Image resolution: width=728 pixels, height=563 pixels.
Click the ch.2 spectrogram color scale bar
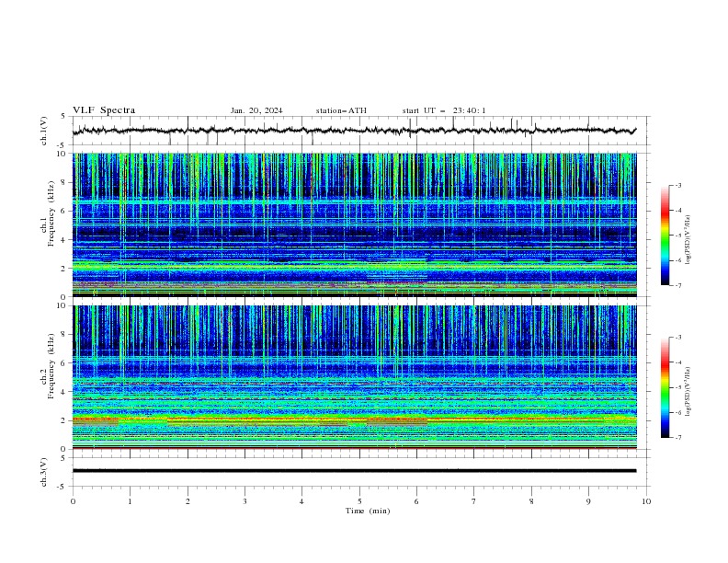665,387
